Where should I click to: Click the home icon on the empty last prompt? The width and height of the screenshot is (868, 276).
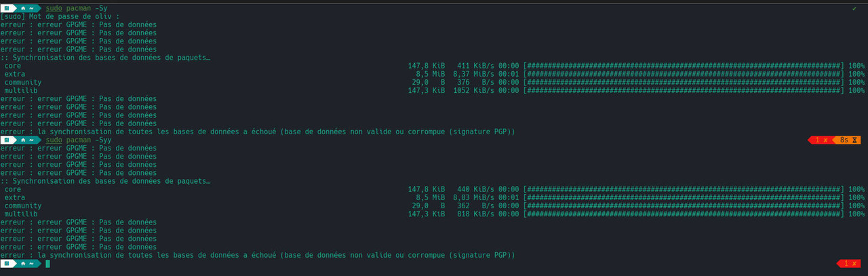click(23, 263)
